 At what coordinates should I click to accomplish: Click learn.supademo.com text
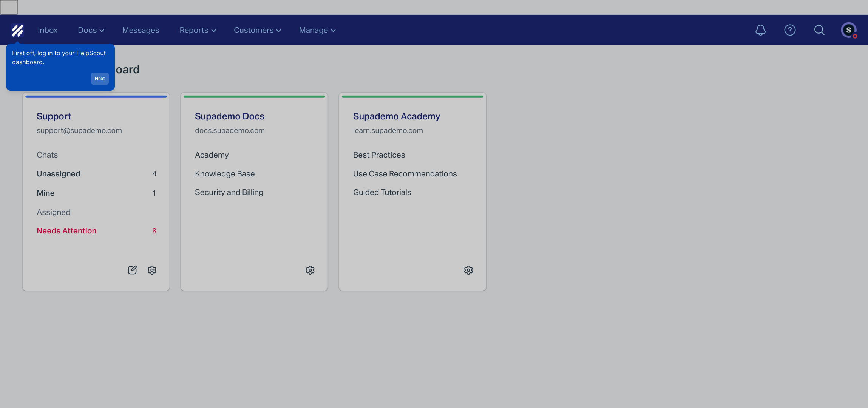388,130
